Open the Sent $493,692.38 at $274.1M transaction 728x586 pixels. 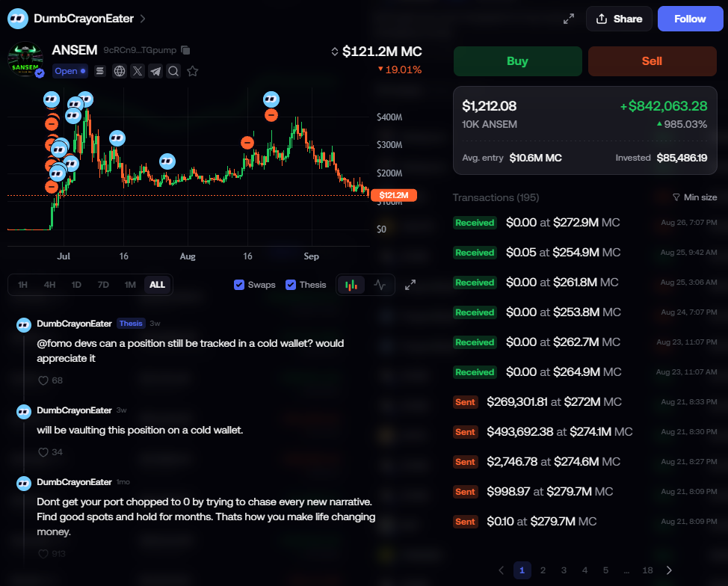coord(585,432)
